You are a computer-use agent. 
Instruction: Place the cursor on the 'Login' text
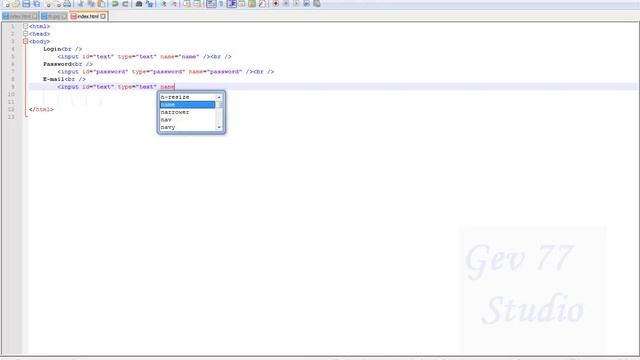(52, 49)
